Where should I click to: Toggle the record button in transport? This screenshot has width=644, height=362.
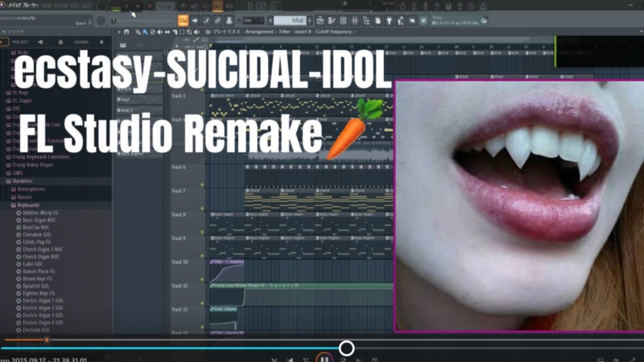click(149, 6)
